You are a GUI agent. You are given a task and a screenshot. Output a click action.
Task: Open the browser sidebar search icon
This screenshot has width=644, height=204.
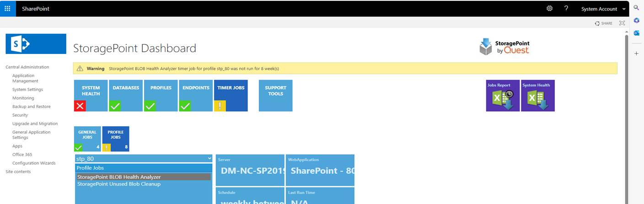click(x=636, y=8)
